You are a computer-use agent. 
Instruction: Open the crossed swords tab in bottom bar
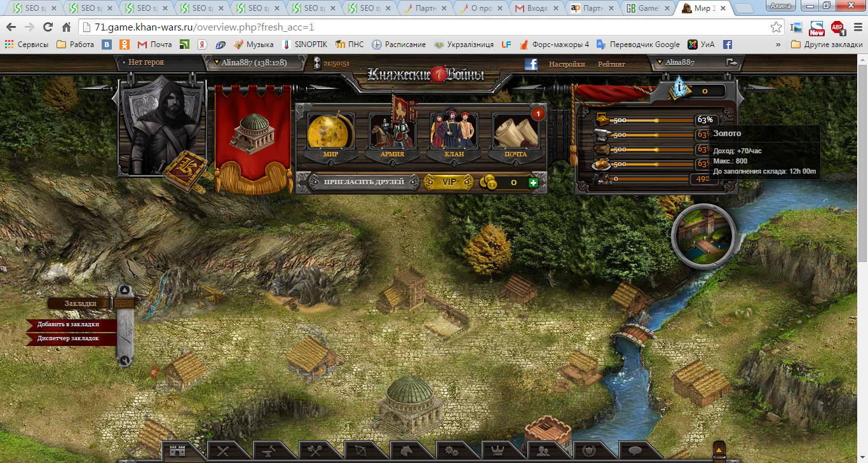[x=222, y=452]
